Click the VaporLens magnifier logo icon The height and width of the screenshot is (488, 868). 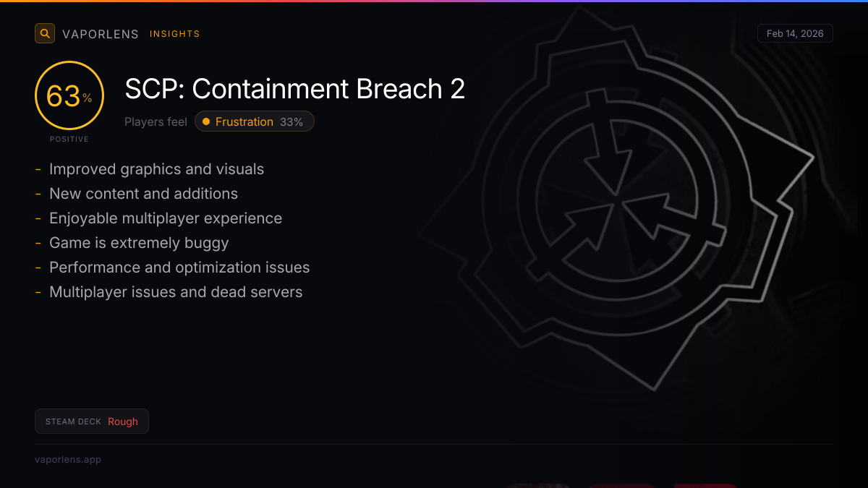point(45,33)
